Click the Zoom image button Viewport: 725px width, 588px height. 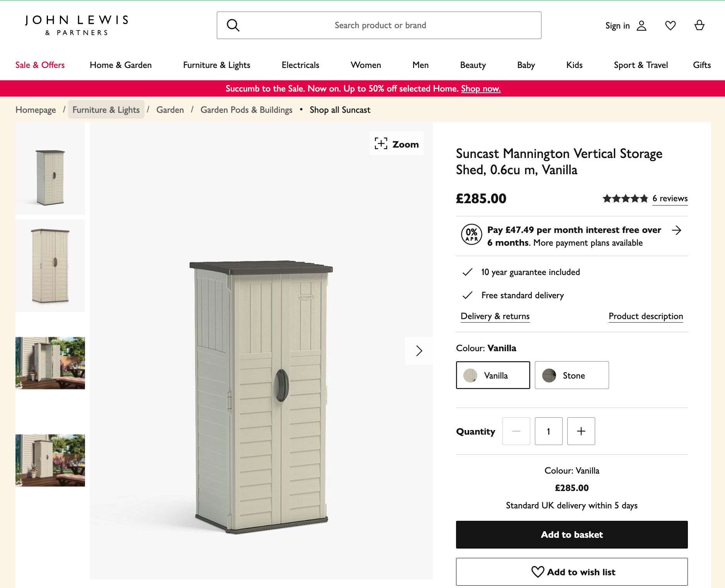point(397,144)
